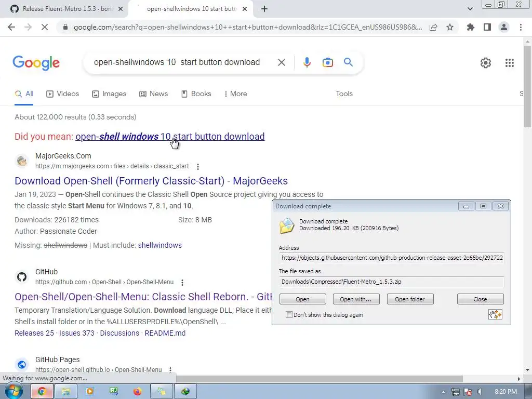Switch to Images results
532x399 pixels.
tap(109, 94)
